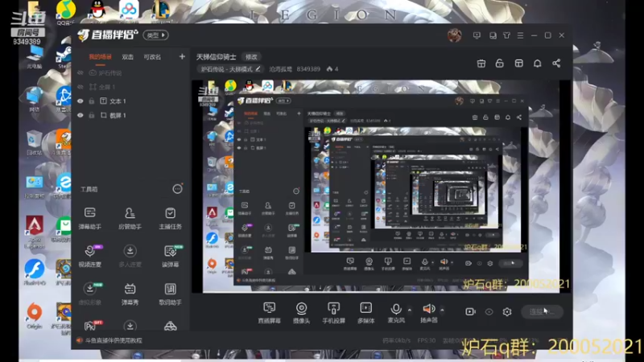Add 直播屏幕 screen capture source
Image resolution: width=644 pixels, height=362 pixels.
point(269,313)
